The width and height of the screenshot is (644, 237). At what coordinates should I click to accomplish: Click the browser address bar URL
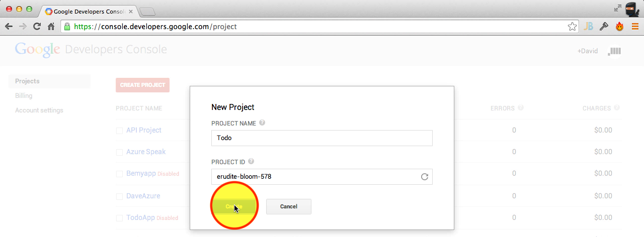pos(155,27)
